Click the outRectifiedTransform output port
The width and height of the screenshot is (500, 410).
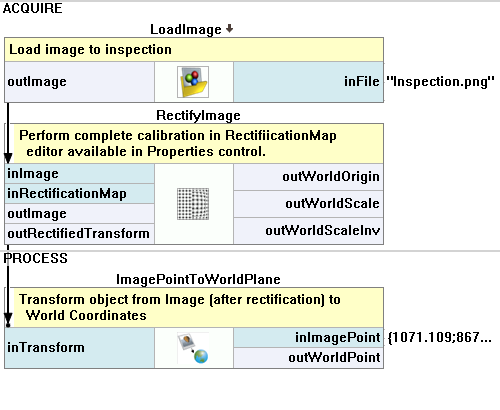[79, 234]
